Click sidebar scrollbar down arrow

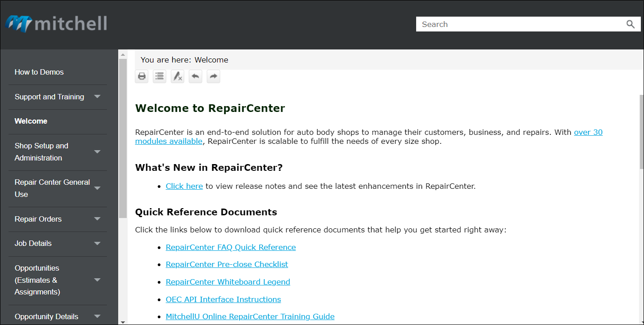123,321
